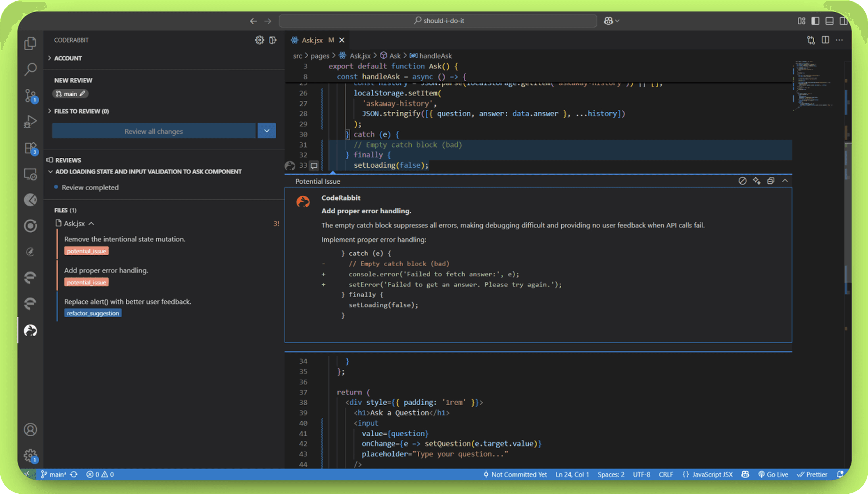This screenshot has height=494, width=868.
Task: Click the CodeRabbit icon in activity bar
Action: [x=30, y=330]
